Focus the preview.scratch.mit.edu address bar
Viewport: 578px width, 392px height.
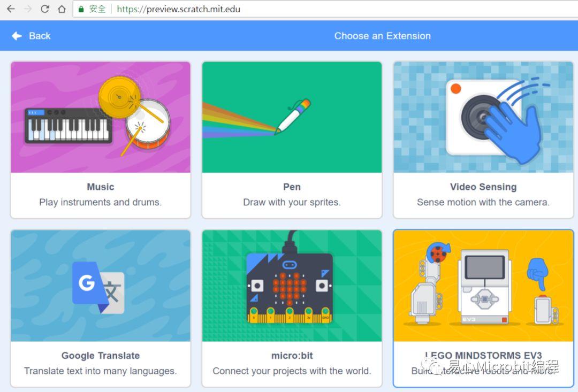(324, 9)
